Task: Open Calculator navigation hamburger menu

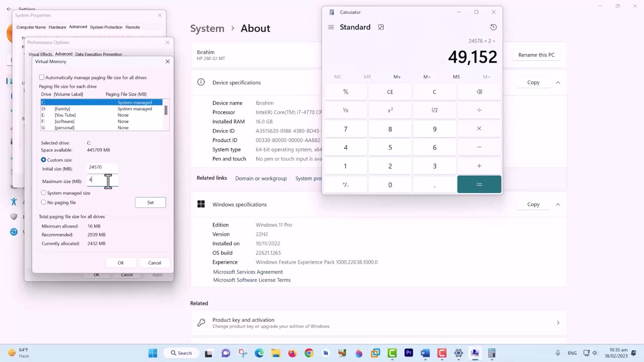Action: pyautogui.click(x=331, y=27)
